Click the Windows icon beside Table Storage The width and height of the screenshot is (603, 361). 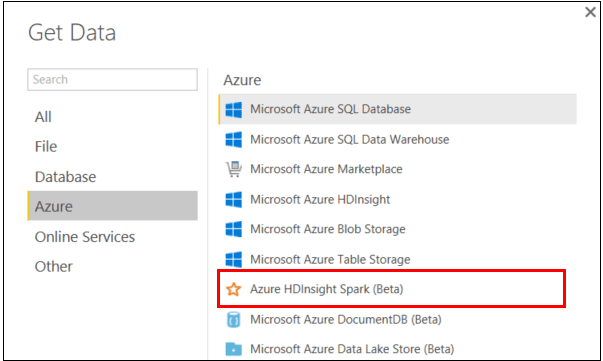coord(233,260)
